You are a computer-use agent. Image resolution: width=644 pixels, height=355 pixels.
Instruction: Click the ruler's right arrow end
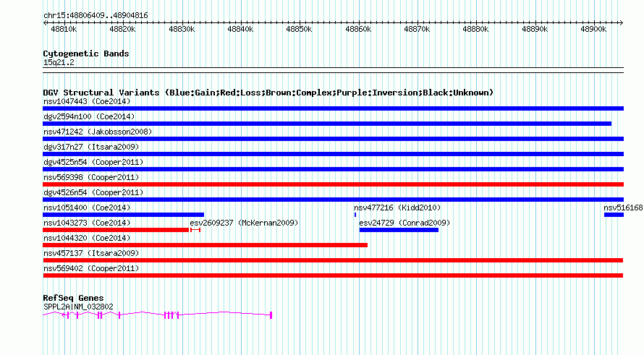[x=622, y=23]
